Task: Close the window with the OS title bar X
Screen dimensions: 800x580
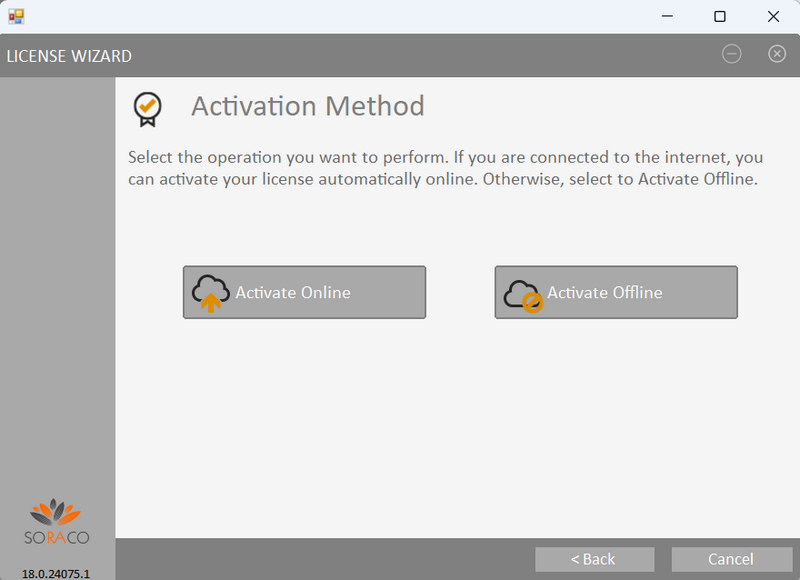Action: [x=773, y=16]
